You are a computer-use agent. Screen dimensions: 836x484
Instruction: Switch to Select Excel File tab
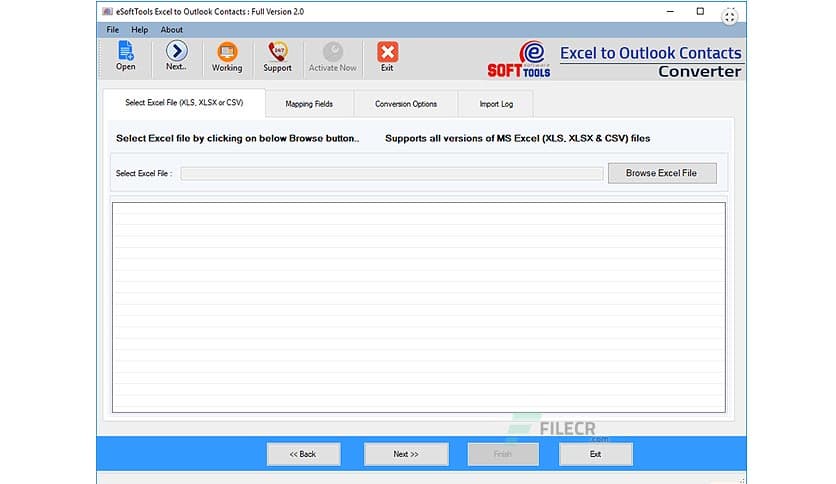coord(184,102)
